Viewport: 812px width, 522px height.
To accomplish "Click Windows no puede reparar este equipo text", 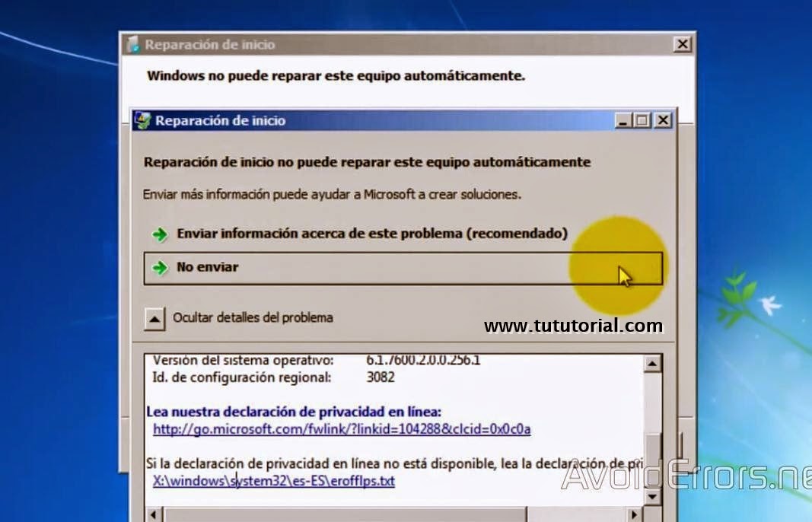I will click(x=336, y=76).
